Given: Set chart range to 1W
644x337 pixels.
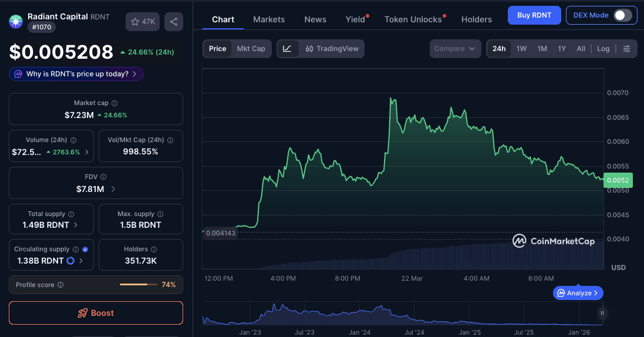Looking at the screenshot, I should [x=522, y=49].
